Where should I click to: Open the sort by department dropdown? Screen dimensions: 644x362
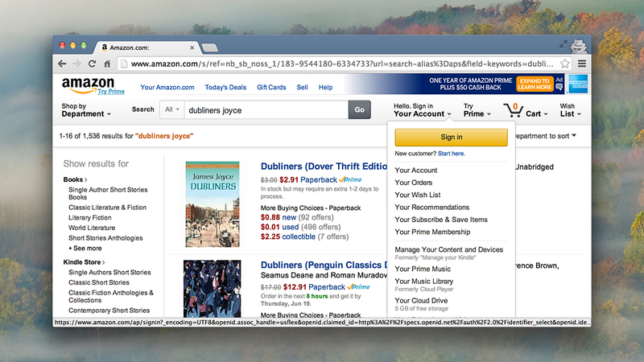pyautogui.click(x=545, y=136)
